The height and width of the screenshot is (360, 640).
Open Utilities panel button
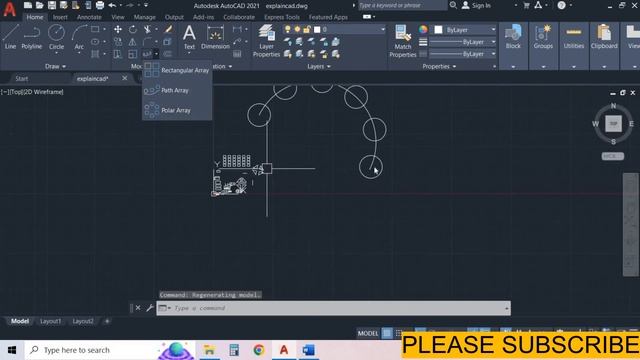coord(573,38)
